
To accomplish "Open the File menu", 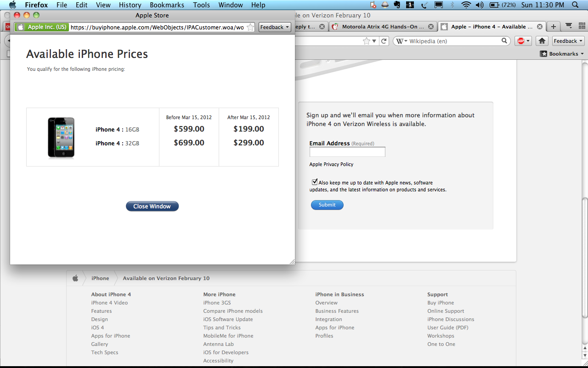I will 62,5.
